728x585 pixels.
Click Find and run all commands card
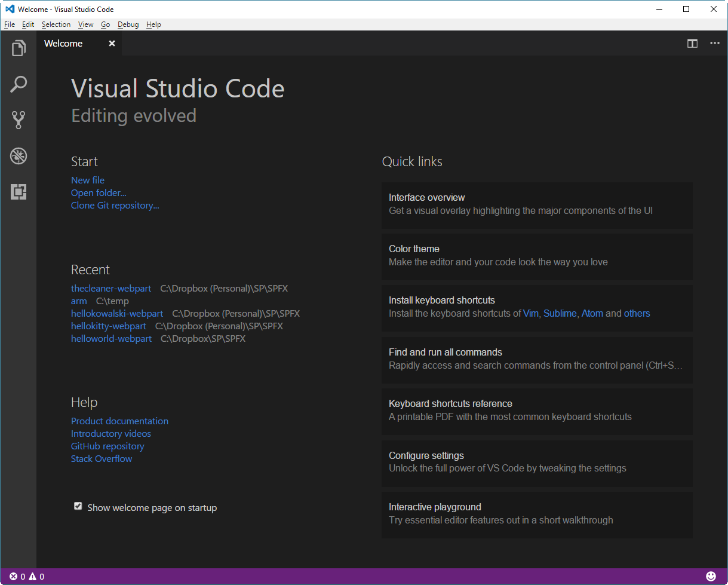537,360
